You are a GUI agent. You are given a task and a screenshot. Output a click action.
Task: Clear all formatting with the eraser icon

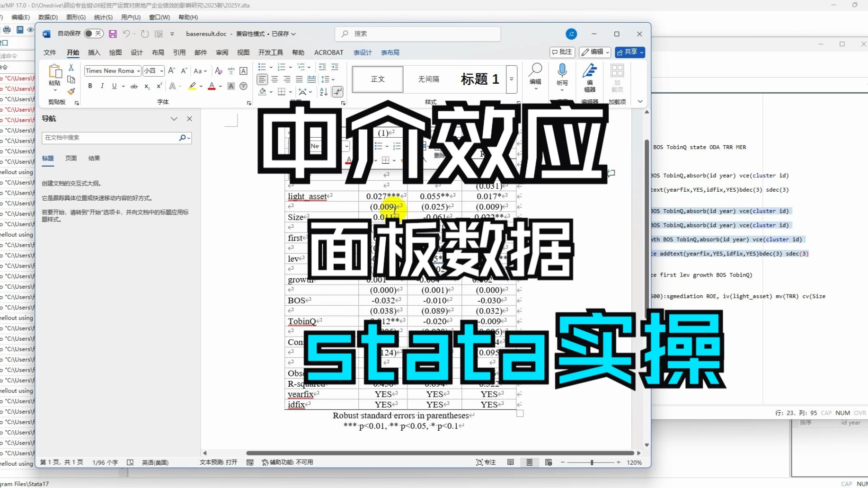pos(218,71)
